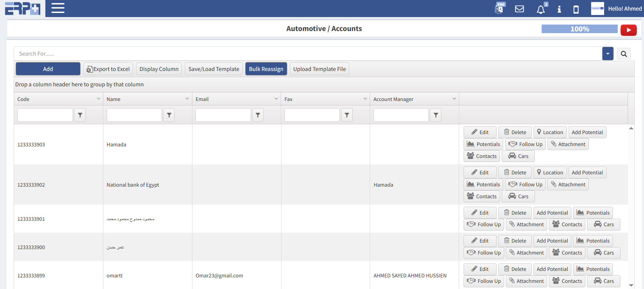
Task: Open Bulk Reassign
Action: point(266,69)
